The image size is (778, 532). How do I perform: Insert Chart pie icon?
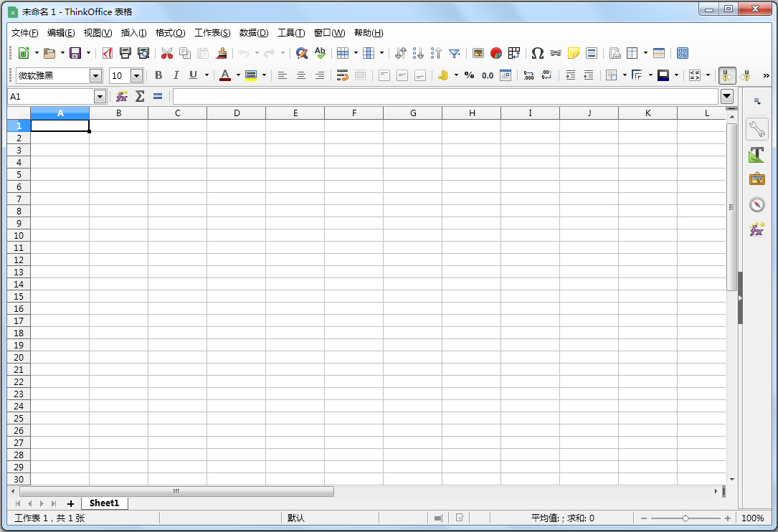click(495, 53)
